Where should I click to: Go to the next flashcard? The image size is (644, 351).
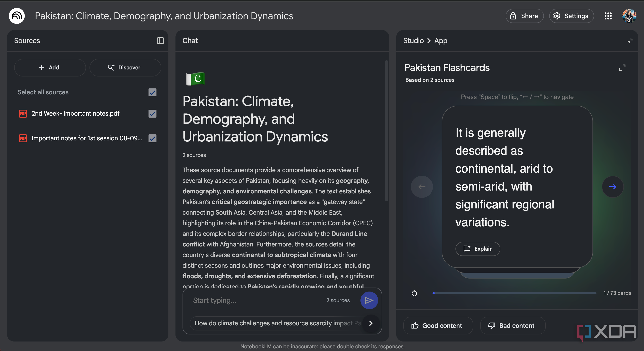(x=612, y=187)
